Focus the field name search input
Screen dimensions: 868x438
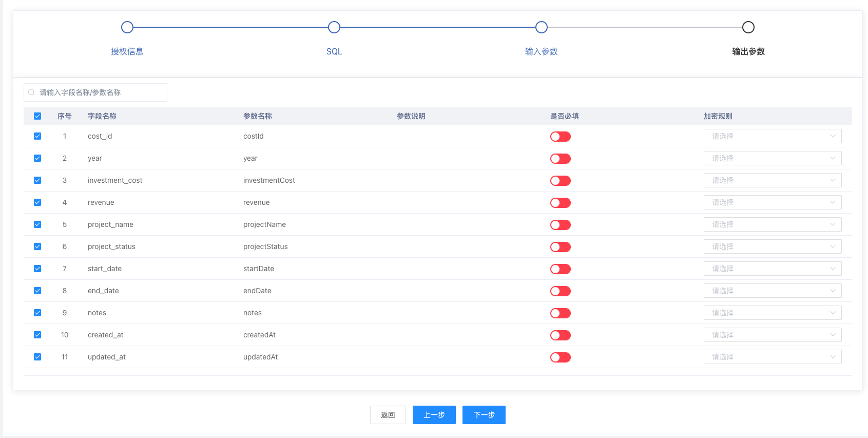point(100,92)
